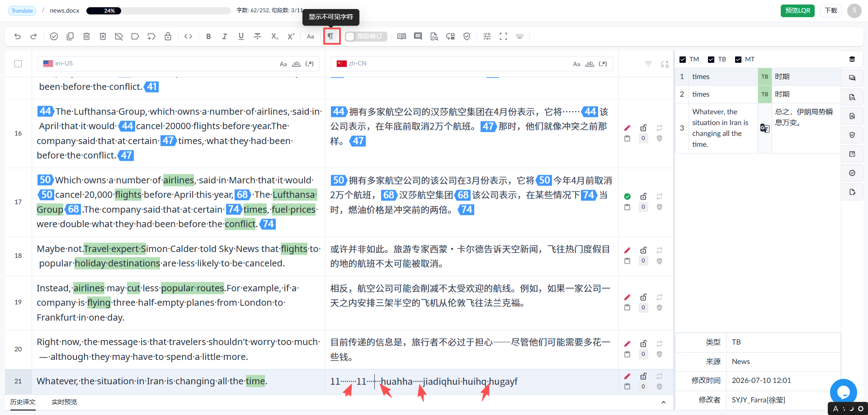
Task: Open the segment filter dropdown icon
Action: (x=648, y=64)
